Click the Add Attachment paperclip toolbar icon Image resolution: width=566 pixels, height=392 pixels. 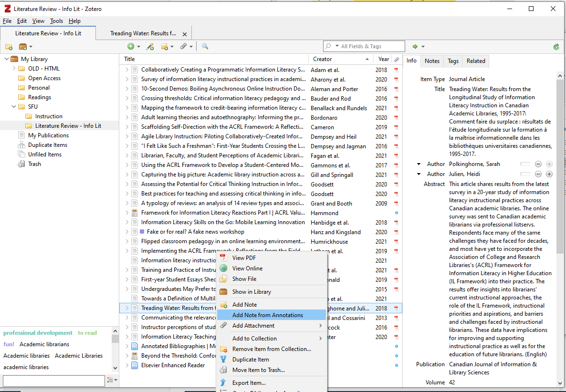coord(184,46)
